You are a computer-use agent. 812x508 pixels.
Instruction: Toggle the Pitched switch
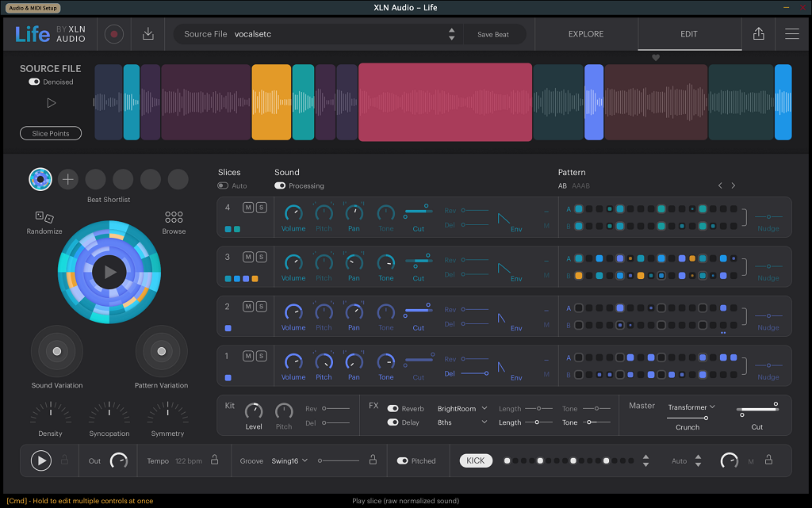[x=402, y=461]
